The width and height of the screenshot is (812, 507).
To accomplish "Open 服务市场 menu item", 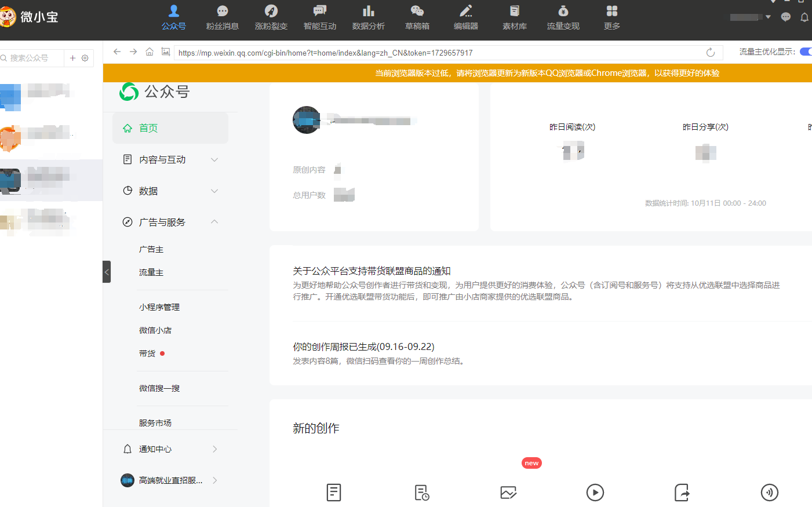I will [155, 423].
